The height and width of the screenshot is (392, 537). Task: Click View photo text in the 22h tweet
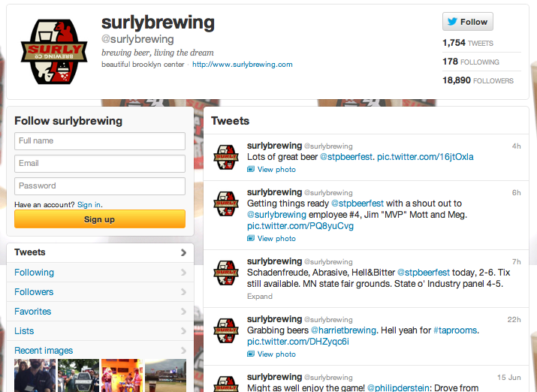[x=276, y=354]
